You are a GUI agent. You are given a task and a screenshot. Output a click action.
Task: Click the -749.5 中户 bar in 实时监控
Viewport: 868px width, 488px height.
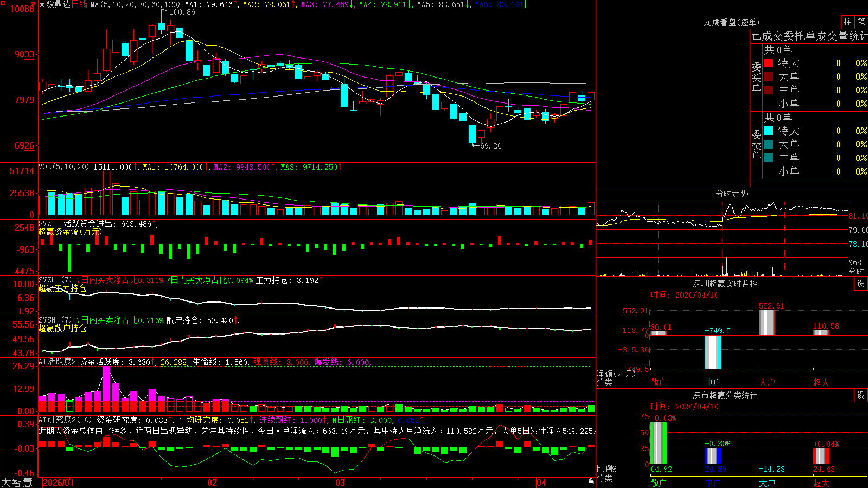point(713,352)
